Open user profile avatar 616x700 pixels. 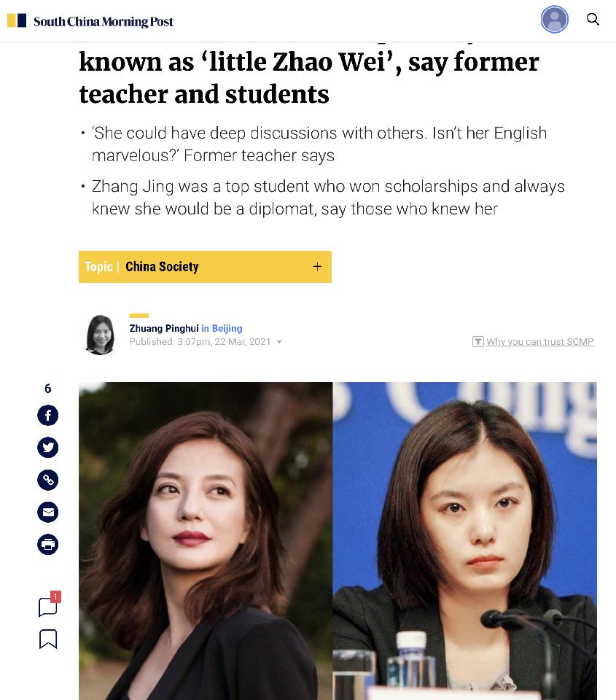[554, 19]
